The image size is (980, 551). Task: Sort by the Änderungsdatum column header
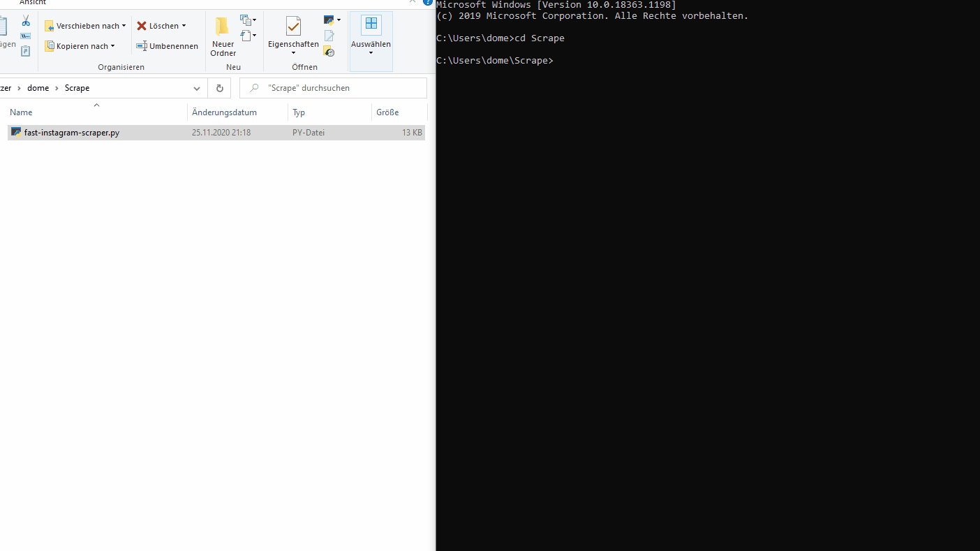tap(237, 112)
